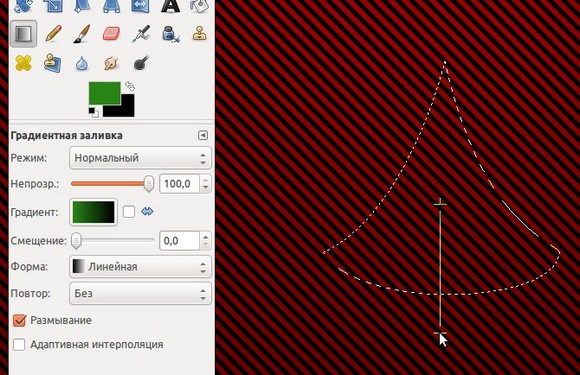The height and width of the screenshot is (375, 580).
Task: Select the Pencil tool
Action: coord(53,34)
